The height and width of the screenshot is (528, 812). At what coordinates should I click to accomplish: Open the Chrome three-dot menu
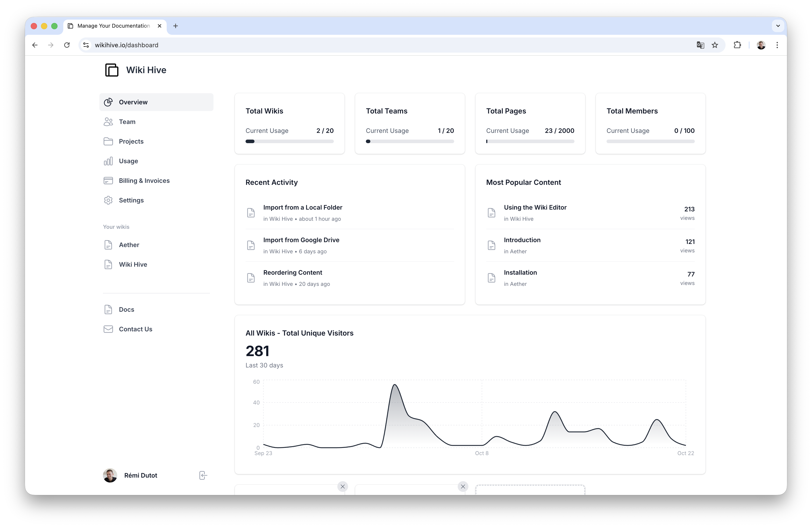click(777, 45)
